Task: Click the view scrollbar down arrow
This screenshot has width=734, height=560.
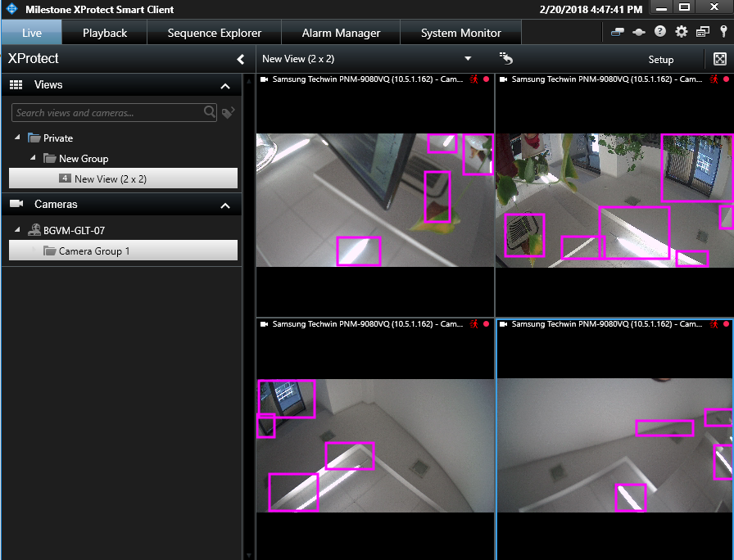Action: coord(249,555)
